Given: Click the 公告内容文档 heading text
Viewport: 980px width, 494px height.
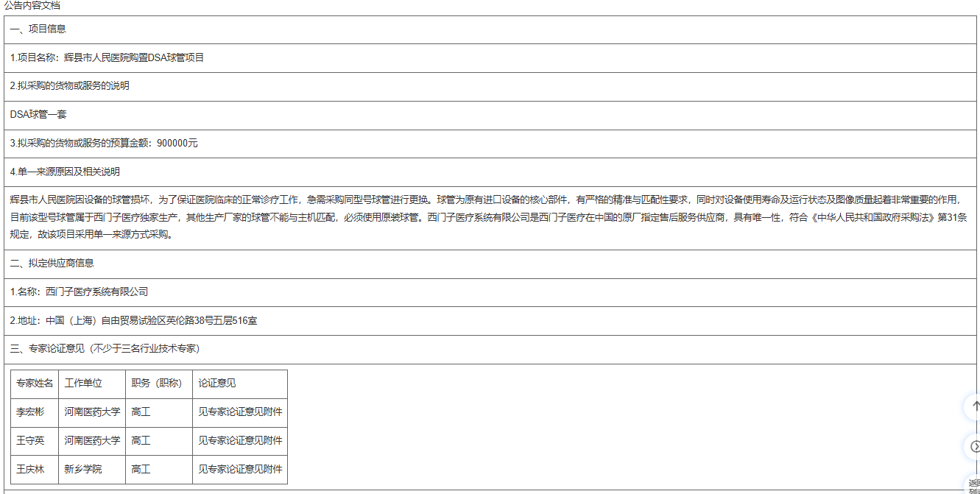Looking at the screenshot, I should pos(32,6).
